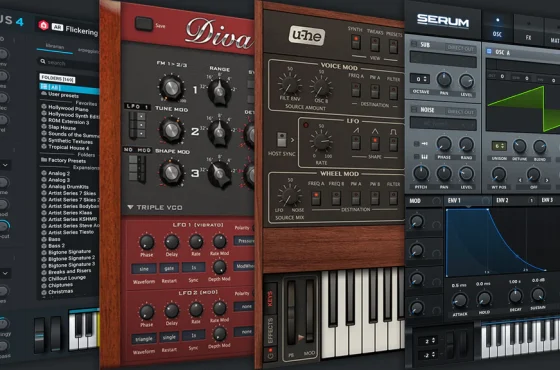Click the User presets icon in Nexus
The width and height of the screenshot is (560, 370).
coord(44,94)
